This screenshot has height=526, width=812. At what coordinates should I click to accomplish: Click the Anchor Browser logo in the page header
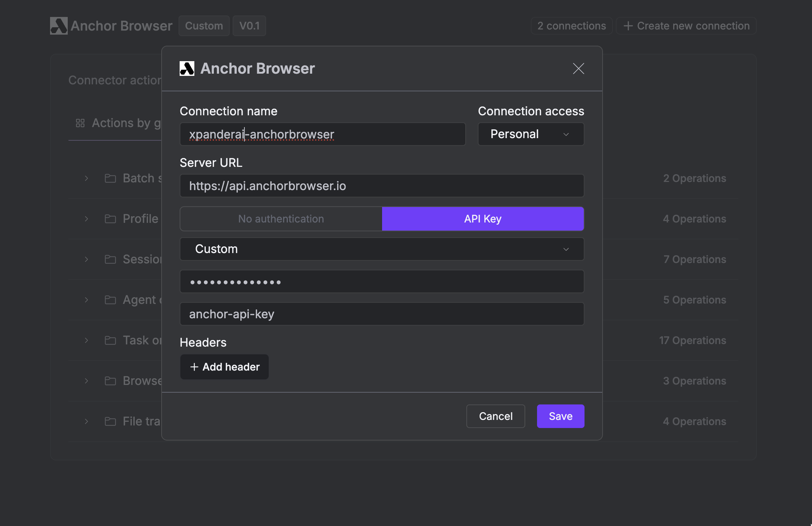tap(59, 26)
